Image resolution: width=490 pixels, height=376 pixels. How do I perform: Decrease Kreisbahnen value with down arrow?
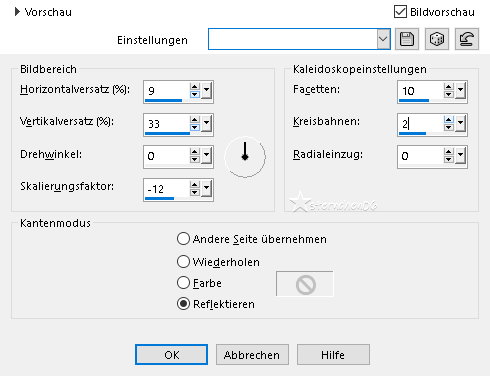tap(448, 127)
